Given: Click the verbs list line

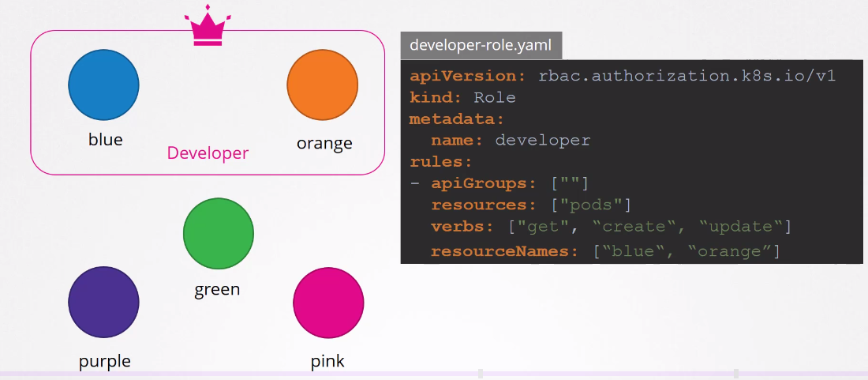Looking at the screenshot, I should (611, 227).
